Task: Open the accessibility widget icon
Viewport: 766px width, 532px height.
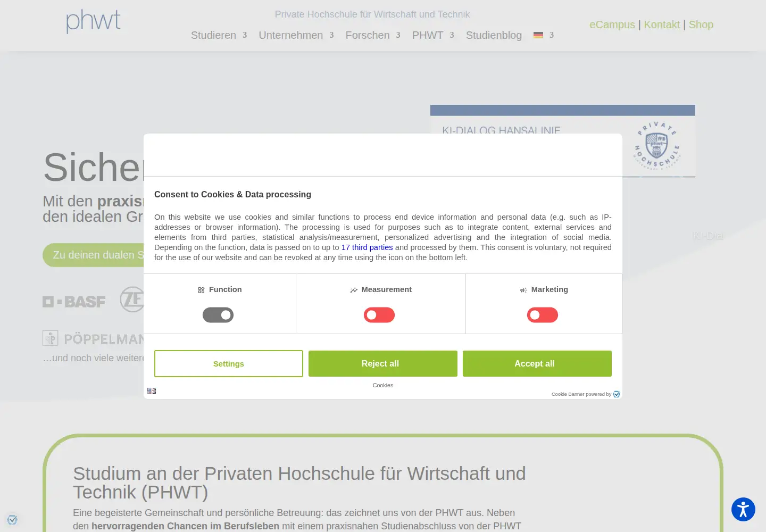Action: pyautogui.click(x=743, y=509)
